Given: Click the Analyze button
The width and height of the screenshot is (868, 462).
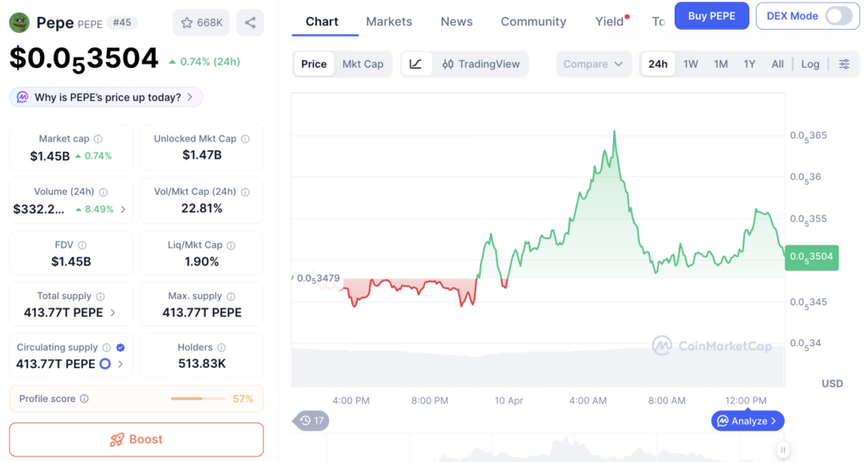Looking at the screenshot, I should pos(748,421).
